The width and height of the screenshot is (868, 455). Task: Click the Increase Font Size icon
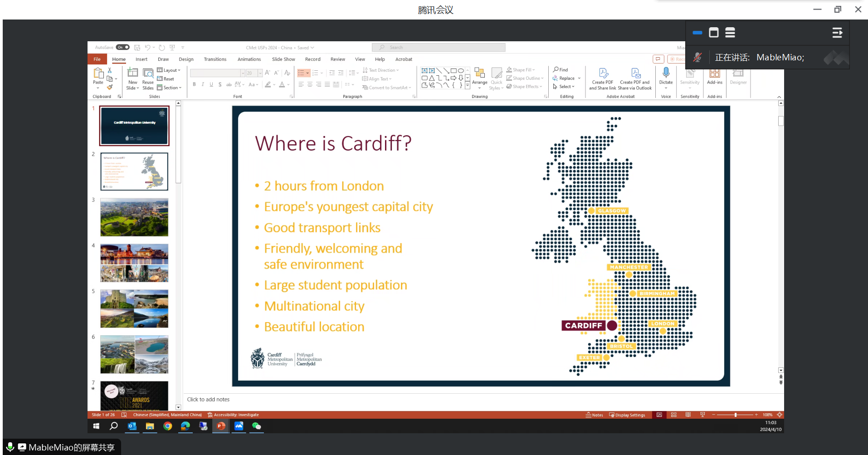[x=267, y=73]
